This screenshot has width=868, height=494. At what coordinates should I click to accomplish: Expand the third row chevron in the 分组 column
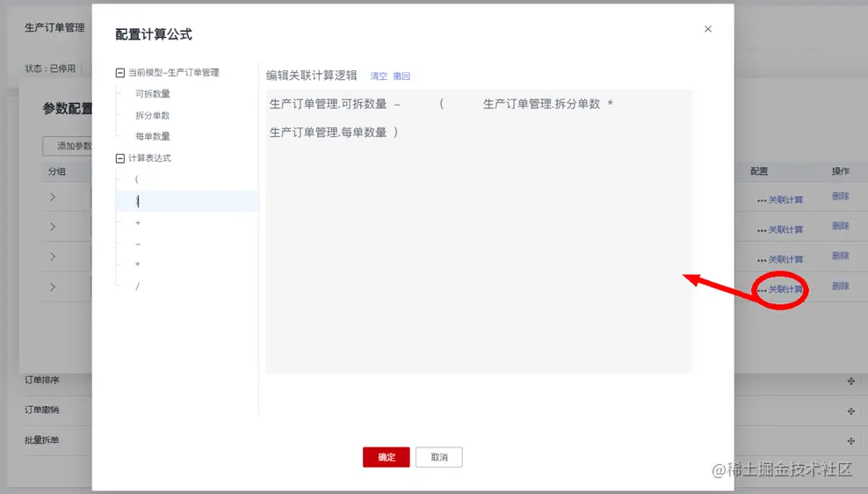[53, 257]
